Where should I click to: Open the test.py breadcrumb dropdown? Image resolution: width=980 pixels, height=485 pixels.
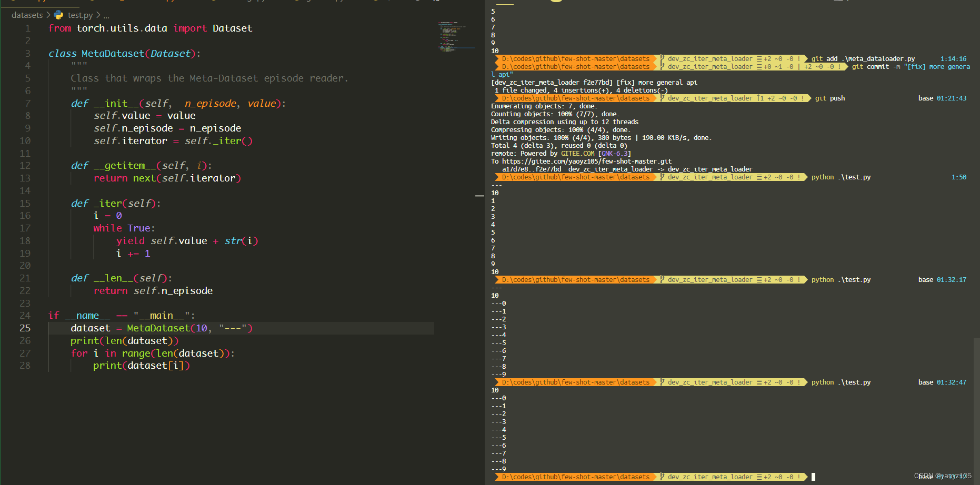pyautogui.click(x=80, y=15)
